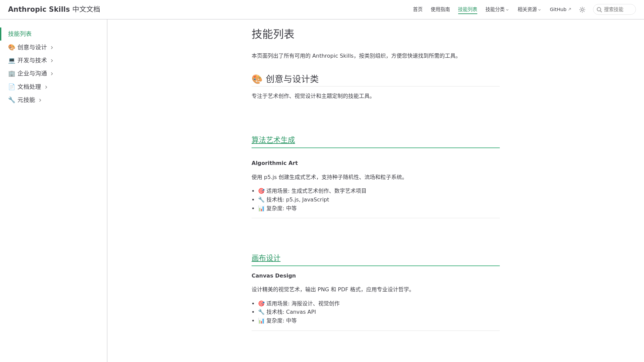Open the 技能分类 dropdown
The image size is (644, 362).
tap(497, 9)
